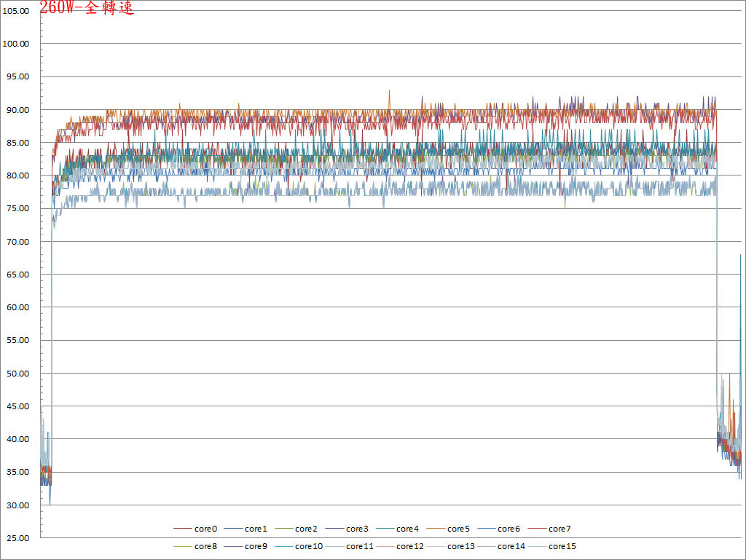Select the core15 legend entry
The width and height of the screenshot is (746, 560).
click(552, 546)
